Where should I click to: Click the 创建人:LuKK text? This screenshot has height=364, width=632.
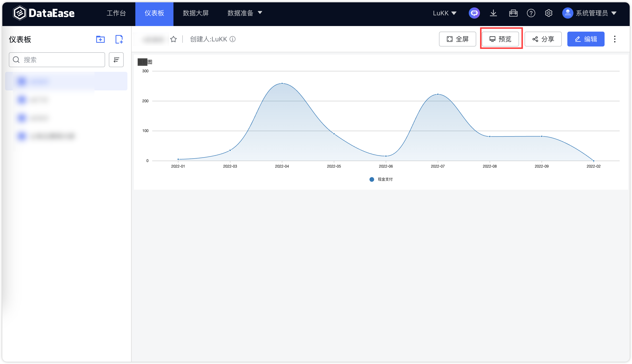coord(209,39)
